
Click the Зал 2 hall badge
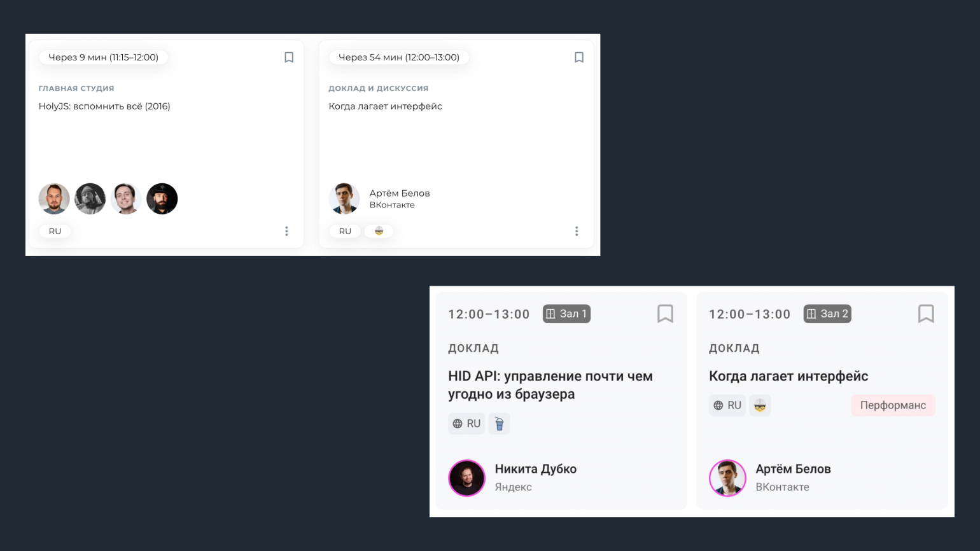pyautogui.click(x=827, y=314)
